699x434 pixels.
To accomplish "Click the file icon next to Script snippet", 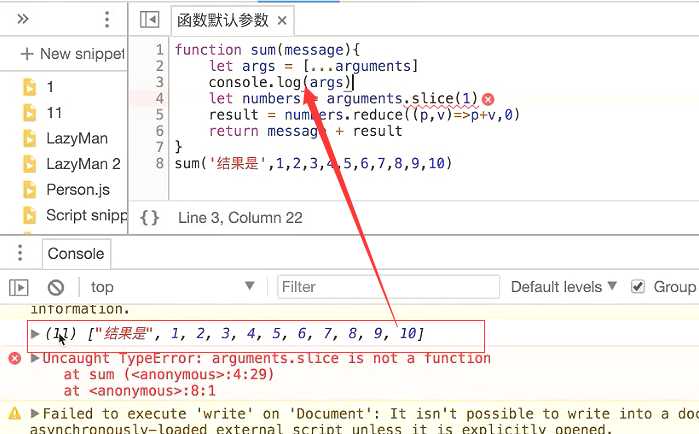I will (29, 216).
